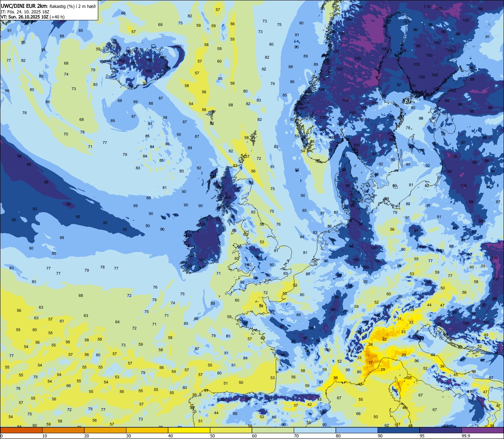Select the 50–60 pale yellow legend swatch
The height and width of the screenshot is (439, 504).
[231, 430]
